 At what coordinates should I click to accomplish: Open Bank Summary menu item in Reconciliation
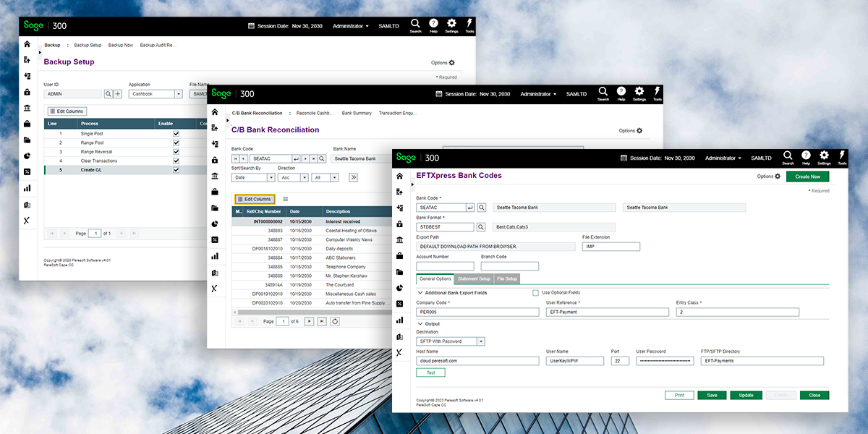357,113
